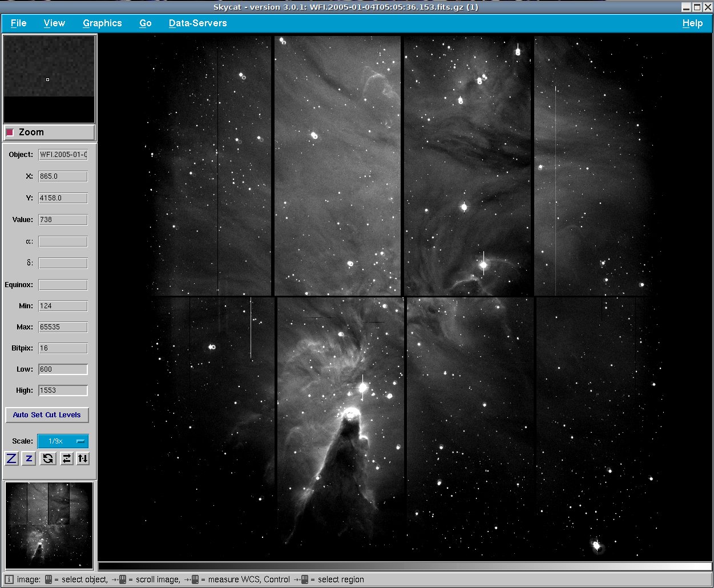Open the Go menu
Viewport: 714px width, 588px height.
coord(146,23)
